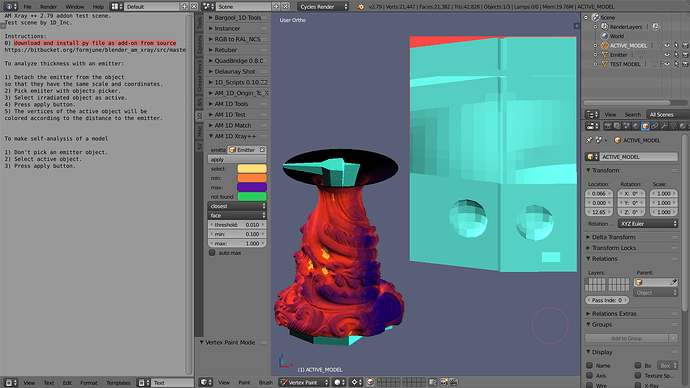Viewport: 690px width, 388px height.
Task: Enable the Name display checkbox
Action: coord(590,365)
